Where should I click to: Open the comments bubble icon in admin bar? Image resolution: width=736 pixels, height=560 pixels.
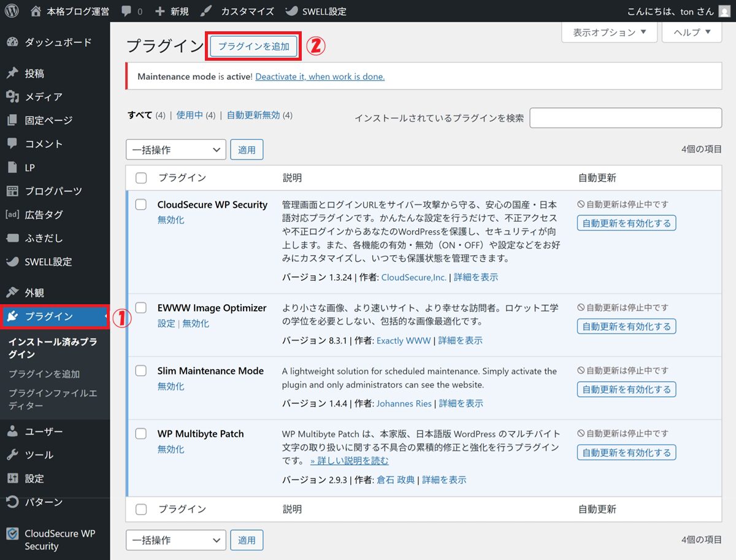126,11
